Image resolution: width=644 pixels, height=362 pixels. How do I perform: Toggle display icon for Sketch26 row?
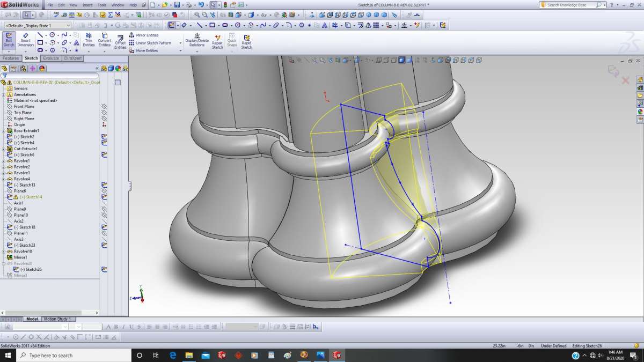[104, 269]
